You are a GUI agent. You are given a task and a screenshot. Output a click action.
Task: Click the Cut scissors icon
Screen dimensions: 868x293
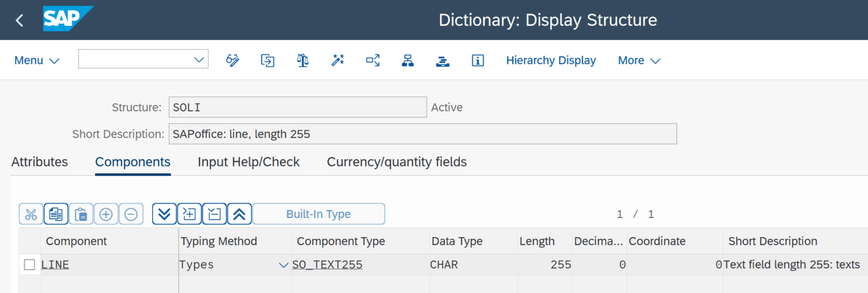point(31,215)
